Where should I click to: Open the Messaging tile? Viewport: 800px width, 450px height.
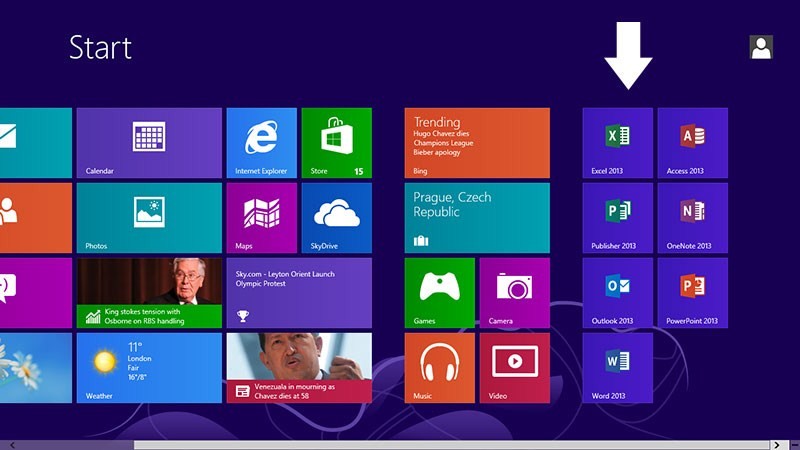tap(36, 293)
